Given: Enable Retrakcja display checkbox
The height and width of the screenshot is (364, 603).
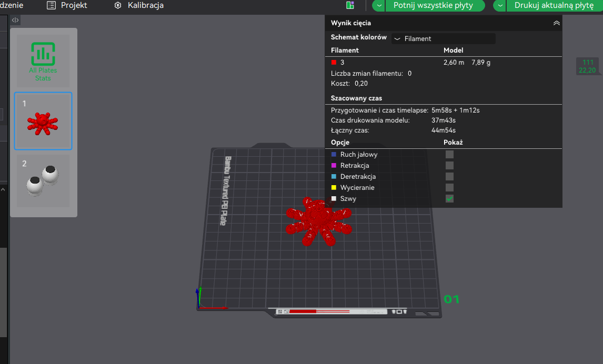Looking at the screenshot, I should coord(449,166).
